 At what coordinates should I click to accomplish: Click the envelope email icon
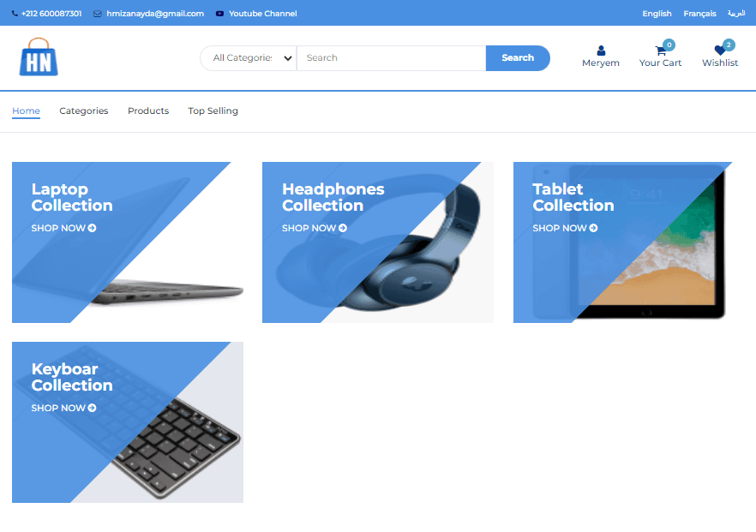98,14
